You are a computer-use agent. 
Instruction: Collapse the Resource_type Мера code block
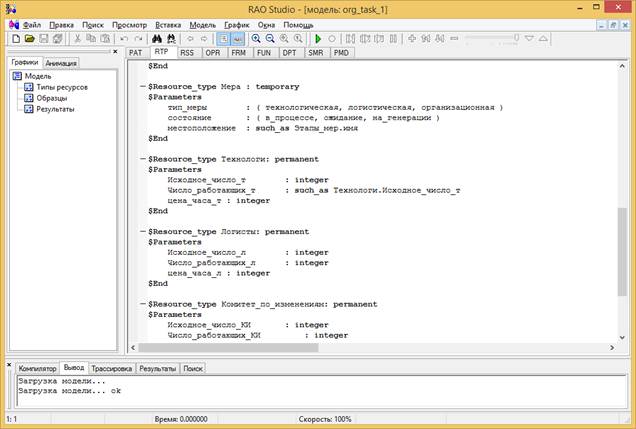(142, 86)
